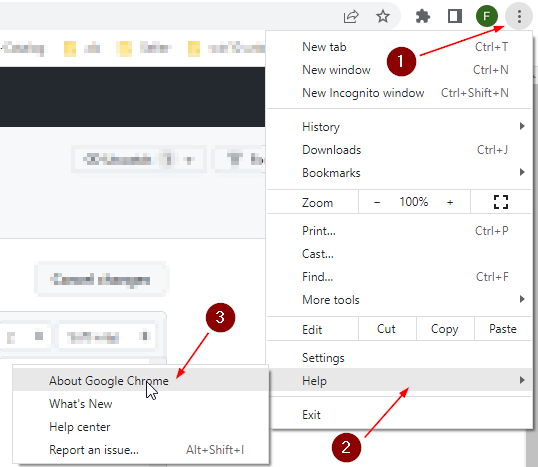This screenshot has height=467, width=538.
Task: Click the second yellow folder icon in bookmarks bar
Action: [124, 49]
